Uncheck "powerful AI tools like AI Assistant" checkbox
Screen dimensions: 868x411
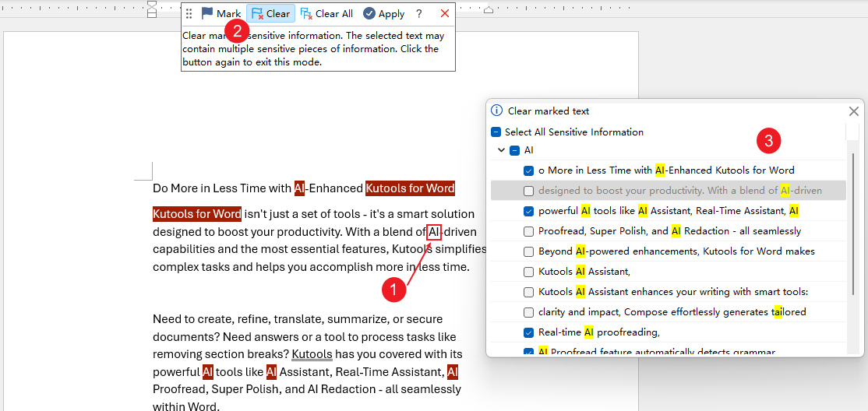[x=528, y=211]
